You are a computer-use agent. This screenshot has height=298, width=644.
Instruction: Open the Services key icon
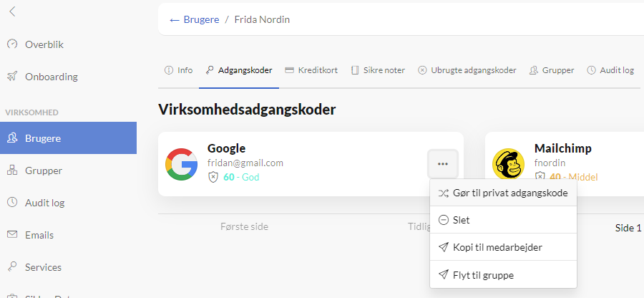tap(12, 266)
